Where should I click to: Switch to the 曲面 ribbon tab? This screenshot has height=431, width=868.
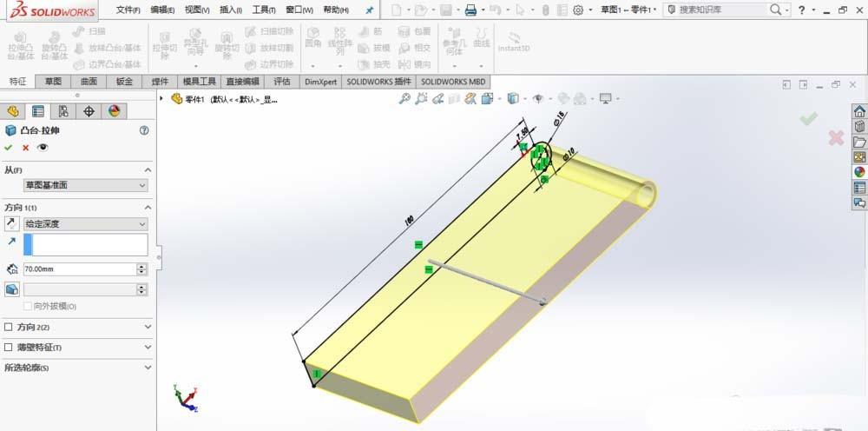tap(89, 82)
